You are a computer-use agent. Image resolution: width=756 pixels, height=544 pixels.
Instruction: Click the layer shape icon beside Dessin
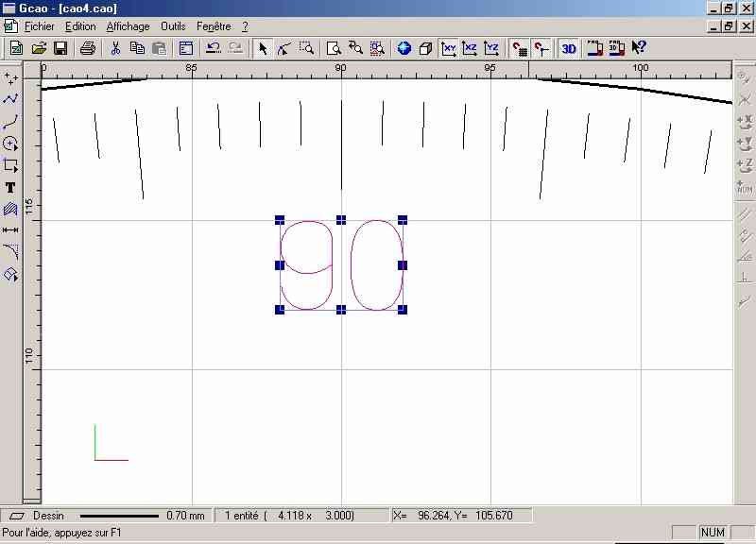click(x=16, y=516)
